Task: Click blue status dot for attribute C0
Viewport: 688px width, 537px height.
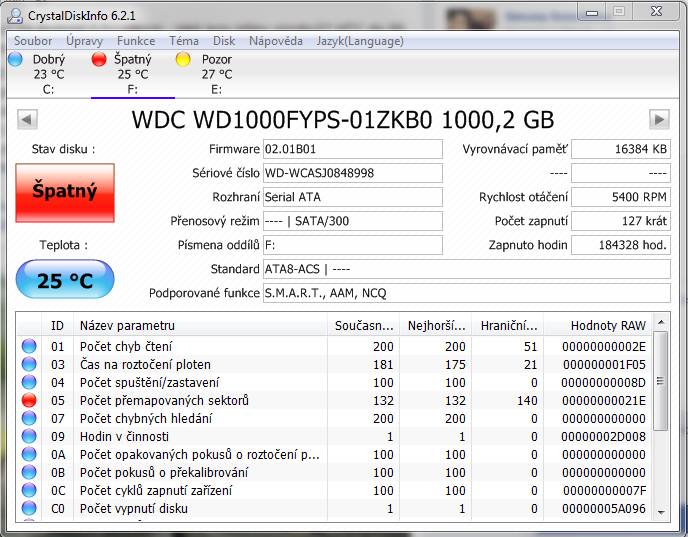Action: [x=29, y=508]
